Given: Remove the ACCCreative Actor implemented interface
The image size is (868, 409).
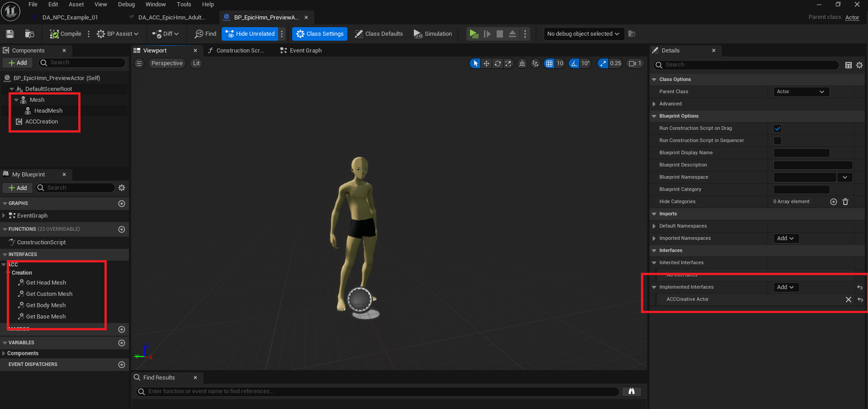Looking at the screenshot, I should 848,300.
